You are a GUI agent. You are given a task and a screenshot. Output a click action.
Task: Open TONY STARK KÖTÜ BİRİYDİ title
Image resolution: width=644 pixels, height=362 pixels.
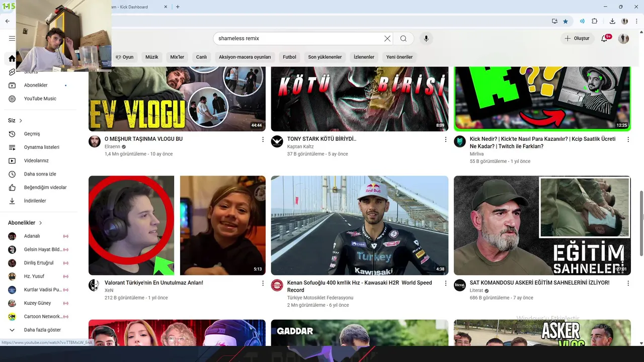point(321,139)
